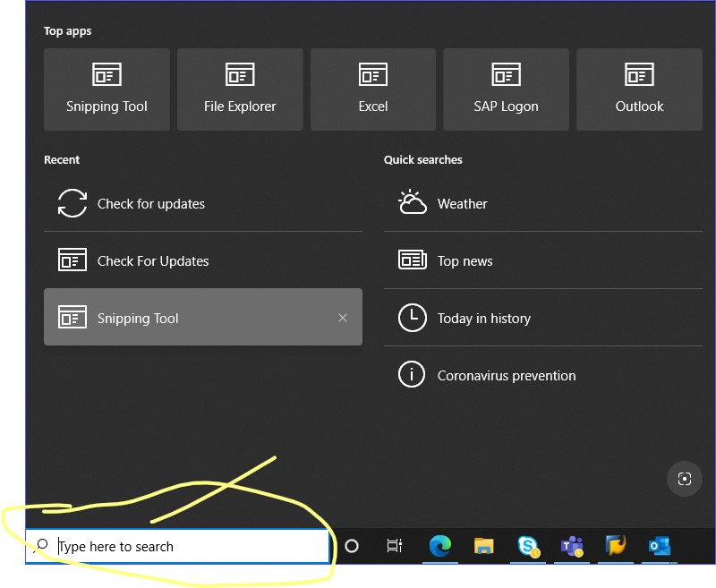The height and width of the screenshot is (588, 716).
Task: Open Snipping Tool from Top apps
Action: [107, 89]
